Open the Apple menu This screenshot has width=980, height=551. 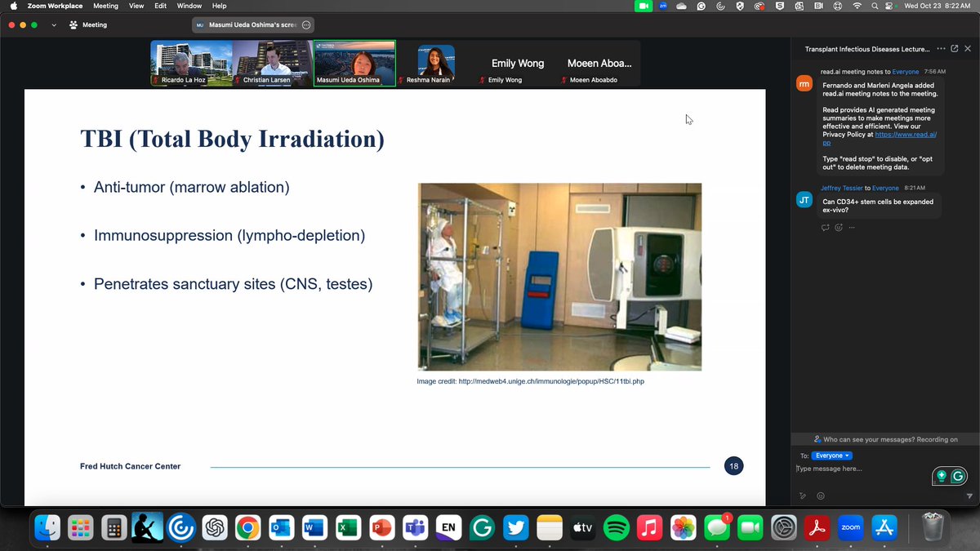13,6
